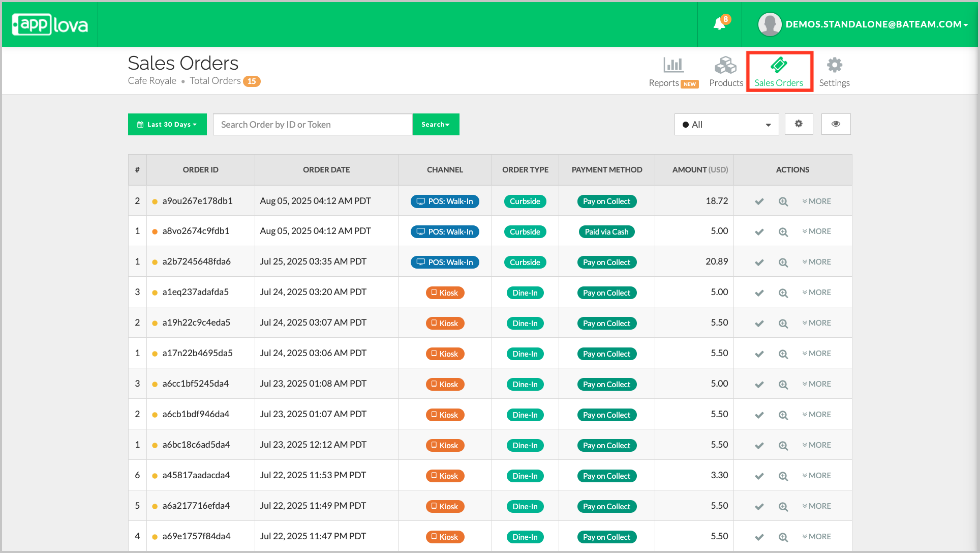980x553 pixels.
Task: Open the All status filter dropdown
Action: (x=726, y=125)
